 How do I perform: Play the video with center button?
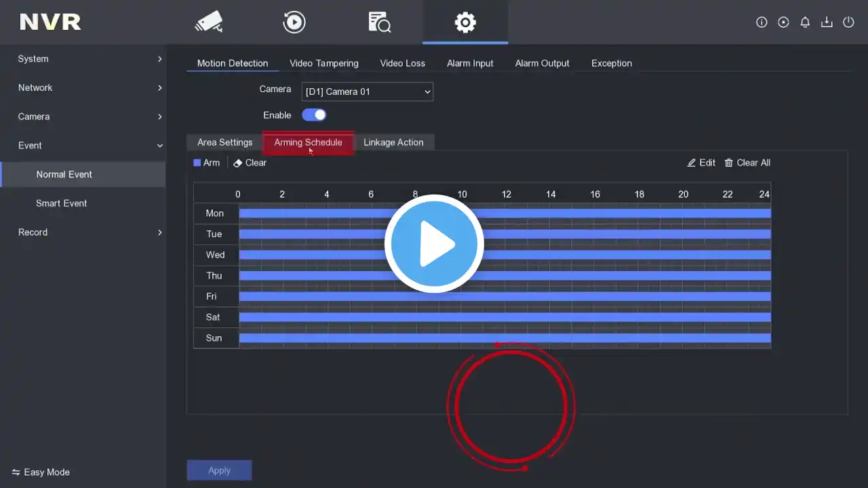[x=434, y=244]
